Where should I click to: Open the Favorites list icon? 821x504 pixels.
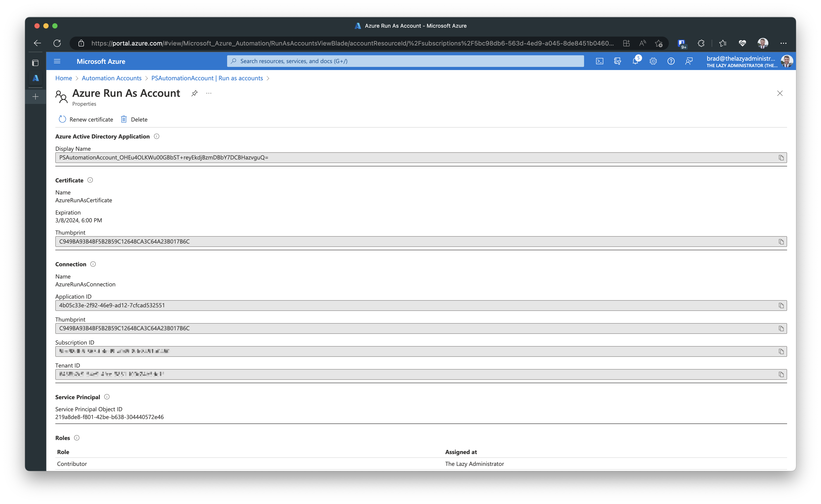coord(723,43)
